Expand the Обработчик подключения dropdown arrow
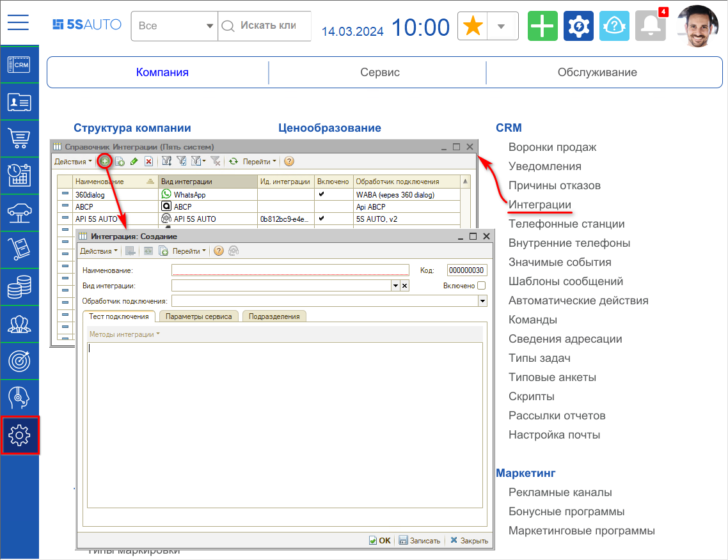728x560 pixels. (x=482, y=301)
